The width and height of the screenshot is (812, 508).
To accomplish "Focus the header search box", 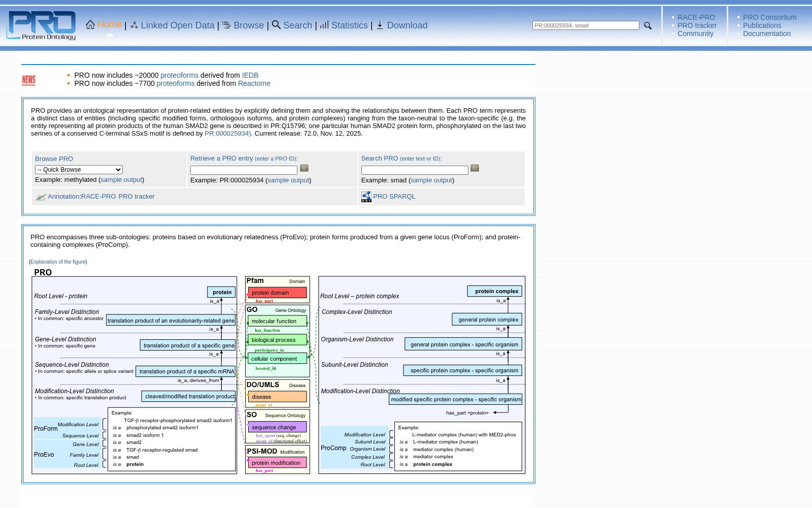I will click(x=586, y=25).
